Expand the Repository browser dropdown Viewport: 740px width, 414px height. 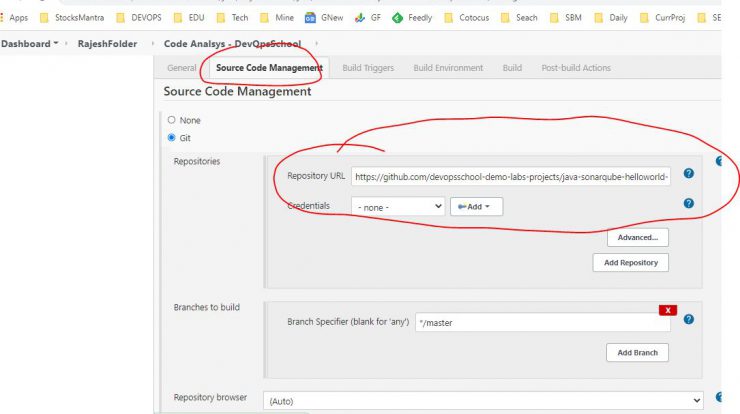[483, 401]
